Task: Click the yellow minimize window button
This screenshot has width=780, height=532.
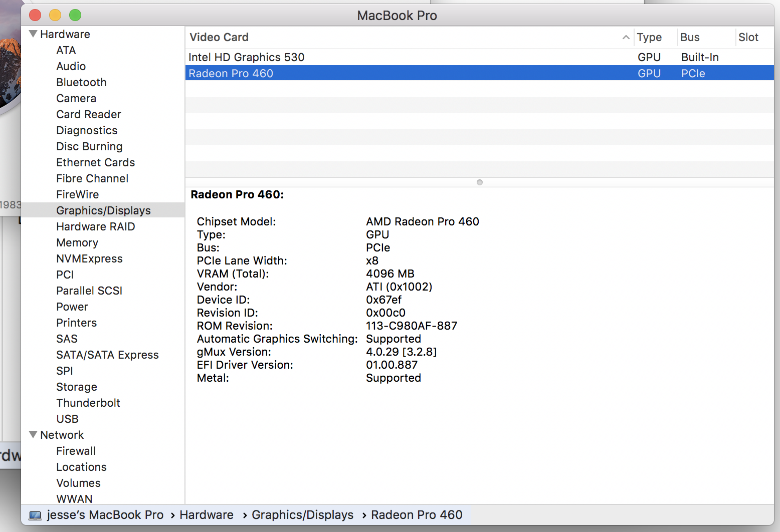Action: (x=55, y=15)
